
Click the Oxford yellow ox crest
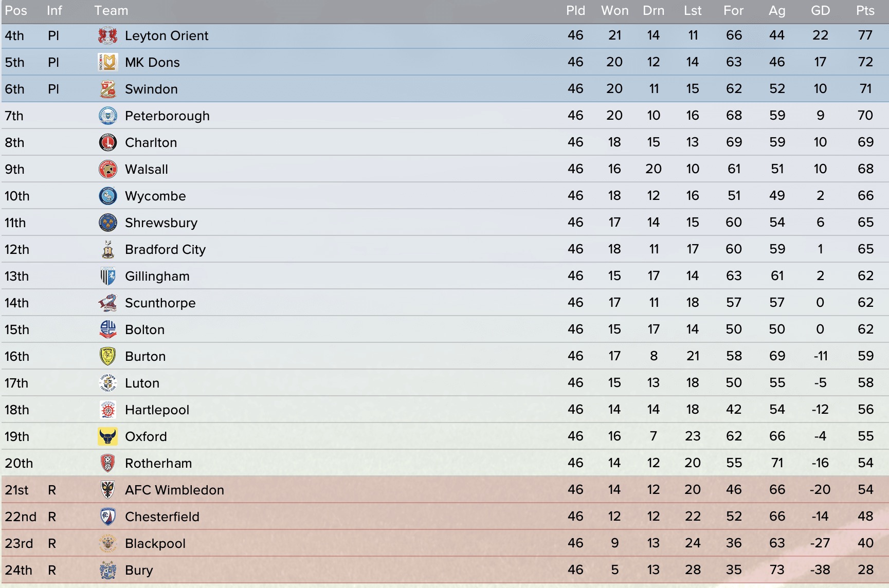coord(108,436)
